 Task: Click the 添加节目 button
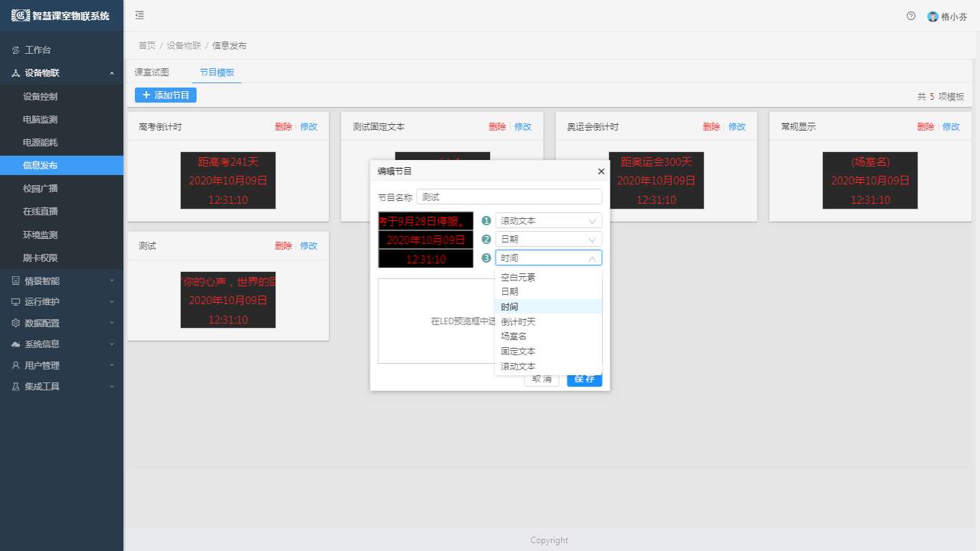[166, 95]
